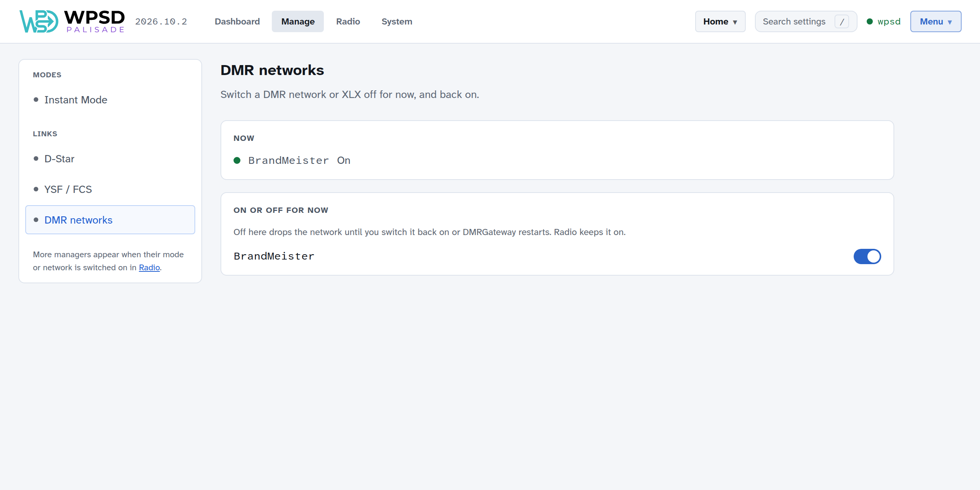Click the DMR networks page heading

[272, 70]
